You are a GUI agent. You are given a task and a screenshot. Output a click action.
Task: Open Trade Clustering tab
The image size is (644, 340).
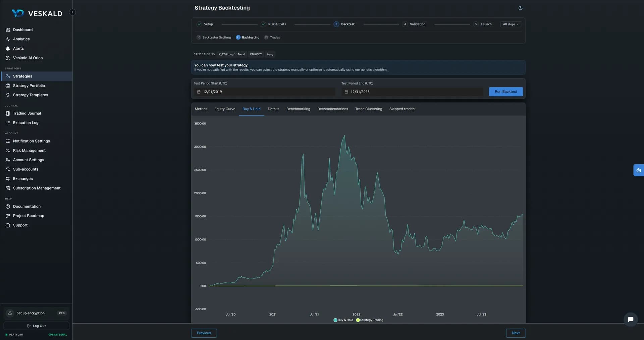(x=369, y=109)
